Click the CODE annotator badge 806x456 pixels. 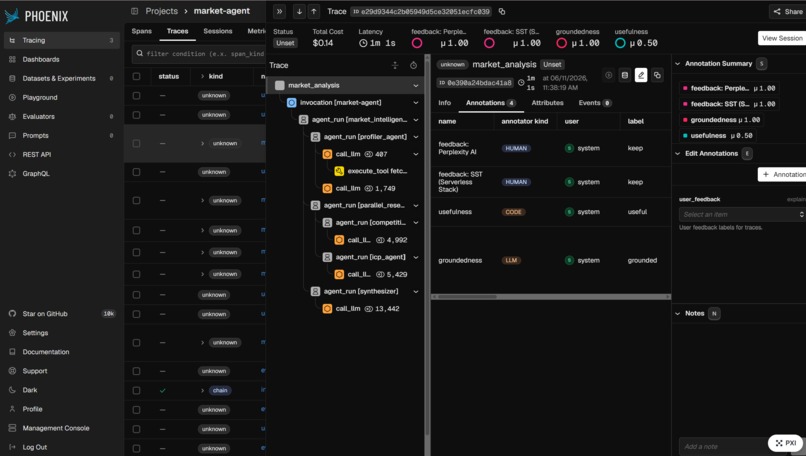(x=514, y=212)
